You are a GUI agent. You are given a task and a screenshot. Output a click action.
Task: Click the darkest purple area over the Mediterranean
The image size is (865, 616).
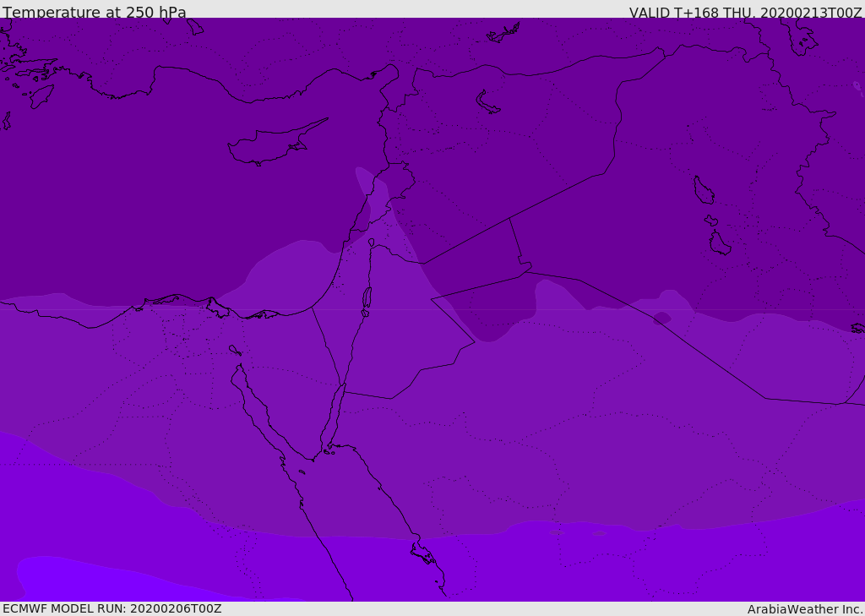coord(166,194)
